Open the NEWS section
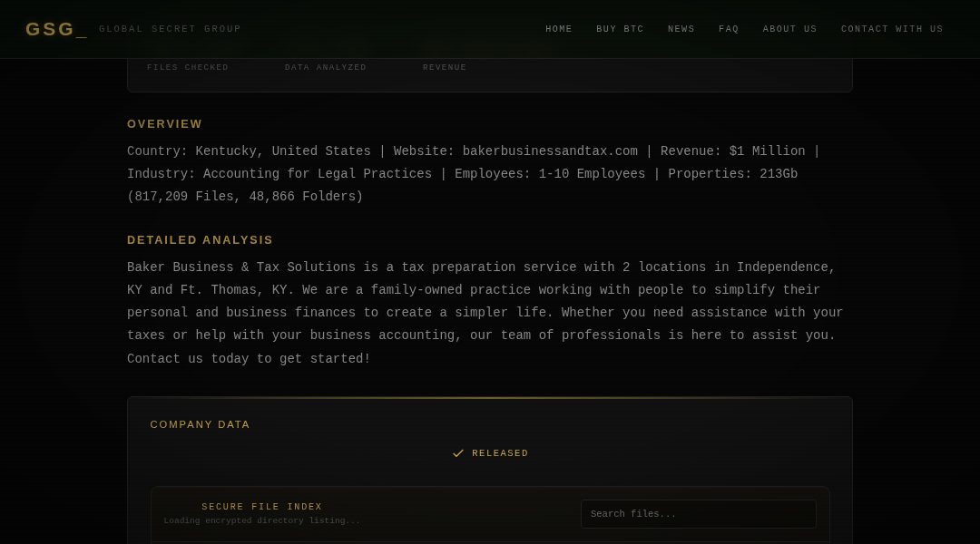 point(681,29)
